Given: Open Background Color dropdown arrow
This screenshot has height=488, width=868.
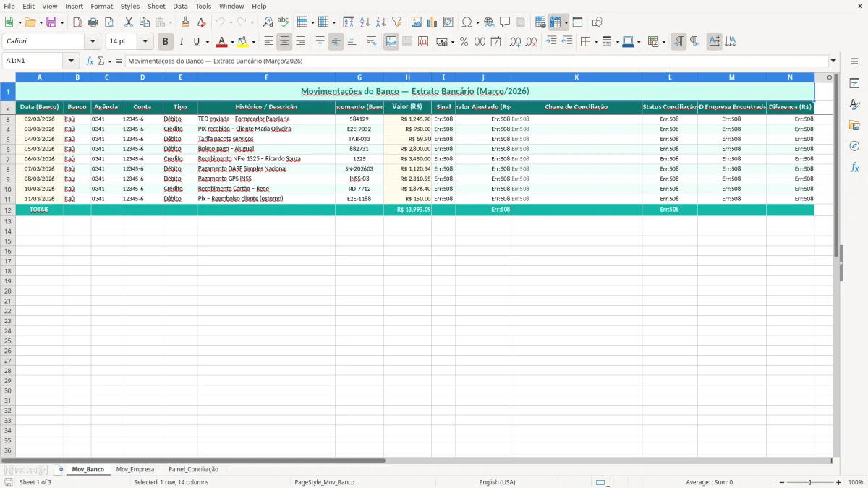Looking at the screenshot, I should click(253, 42).
